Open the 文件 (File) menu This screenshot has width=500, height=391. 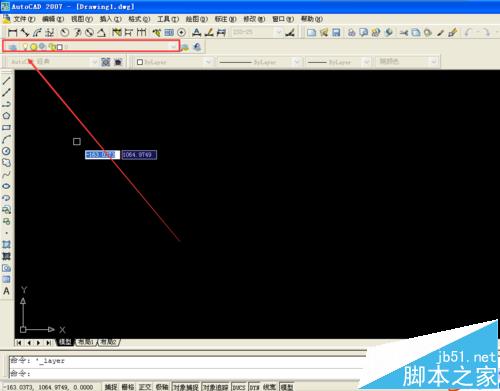(x=24, y=19)
